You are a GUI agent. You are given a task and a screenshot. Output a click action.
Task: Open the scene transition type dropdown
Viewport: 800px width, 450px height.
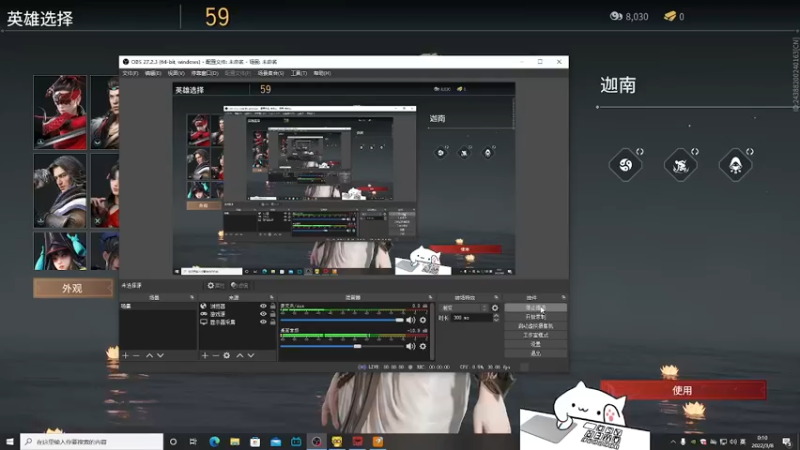[x=463, y=308]
